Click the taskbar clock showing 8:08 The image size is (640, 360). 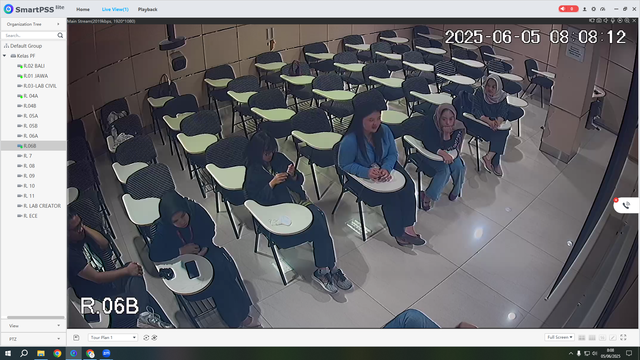point(610,353)
